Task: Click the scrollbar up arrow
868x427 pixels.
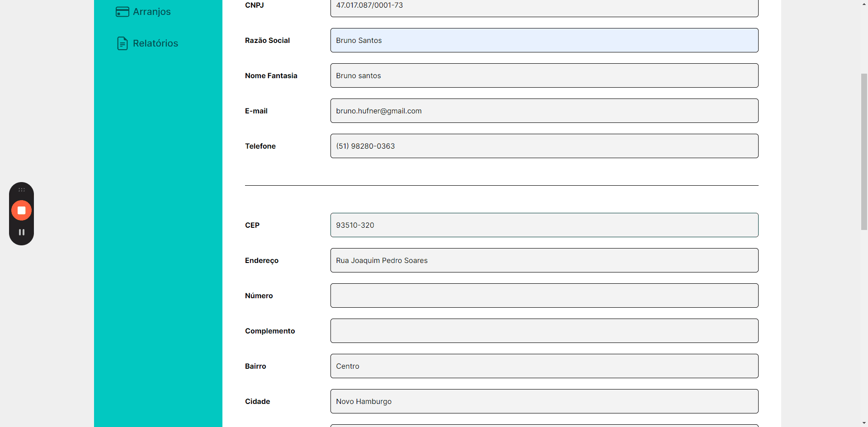Action: click(x=864, y=4)
